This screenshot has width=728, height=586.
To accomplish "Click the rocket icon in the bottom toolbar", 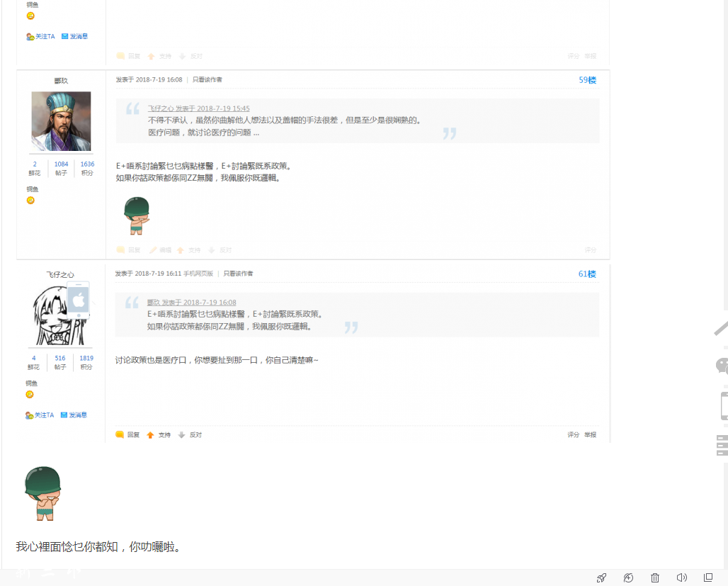I will pyautogui.click(x=601, y=577).
